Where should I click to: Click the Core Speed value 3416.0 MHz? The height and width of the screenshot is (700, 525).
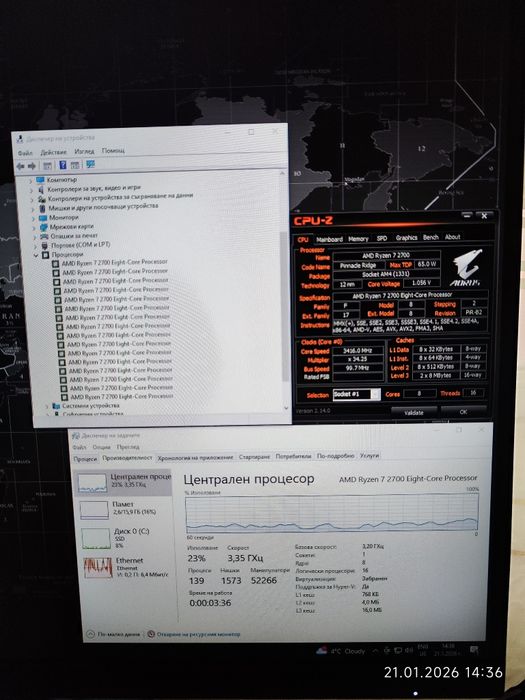[358, 351]
